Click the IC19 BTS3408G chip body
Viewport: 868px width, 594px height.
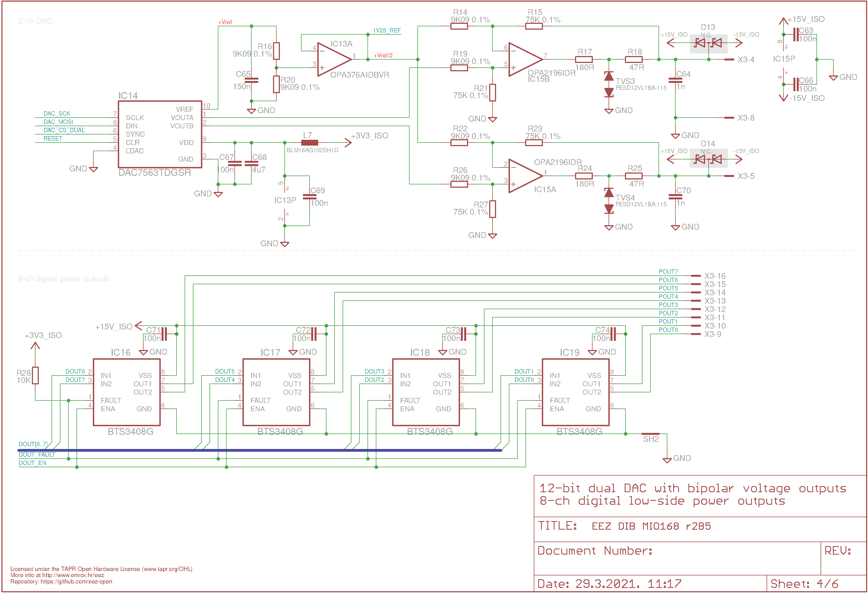[x=576, y=392]
